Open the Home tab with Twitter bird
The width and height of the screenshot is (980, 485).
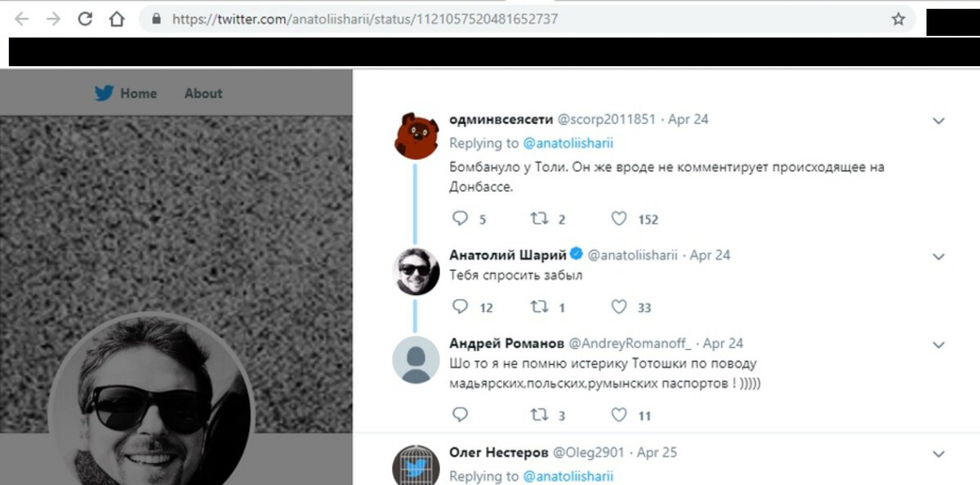coord(126,93)
